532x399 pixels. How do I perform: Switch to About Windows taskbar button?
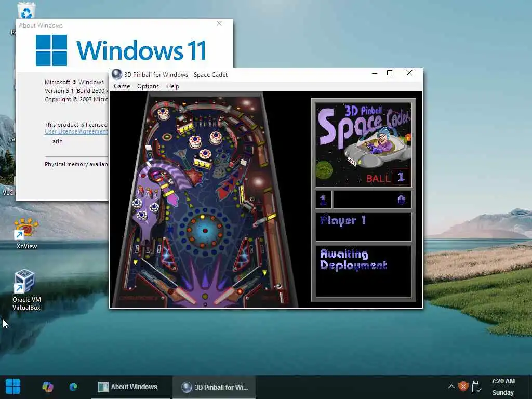click(130, 387)
